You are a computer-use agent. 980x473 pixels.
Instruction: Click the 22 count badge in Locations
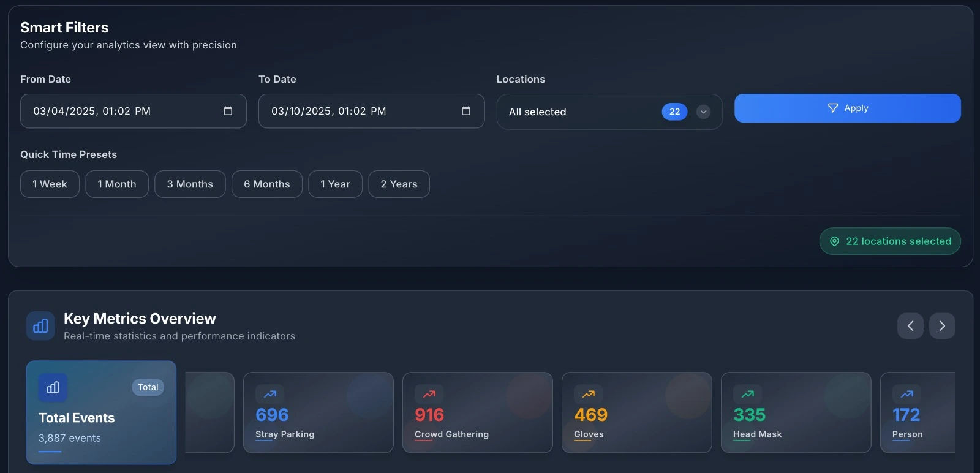pos(674,112)
